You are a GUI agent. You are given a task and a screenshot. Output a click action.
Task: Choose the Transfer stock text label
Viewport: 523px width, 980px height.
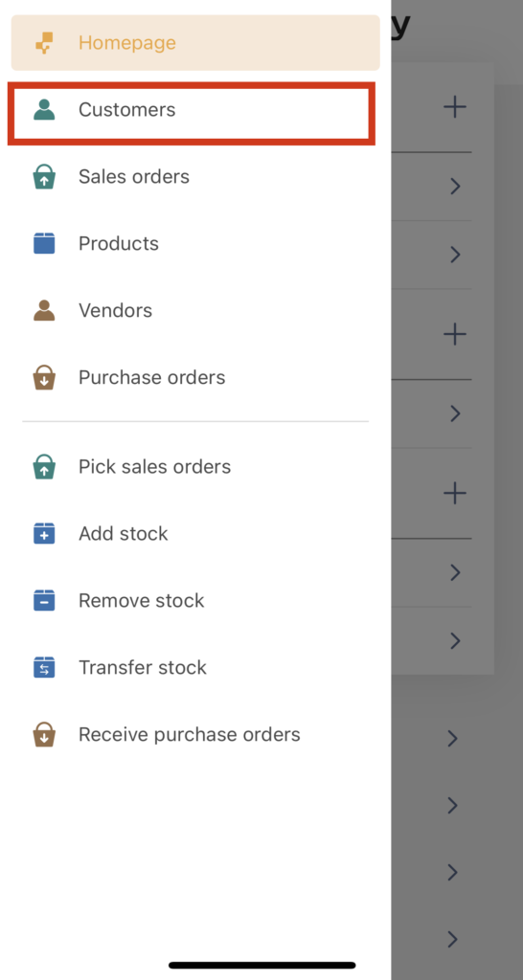(x=142, y=667)
